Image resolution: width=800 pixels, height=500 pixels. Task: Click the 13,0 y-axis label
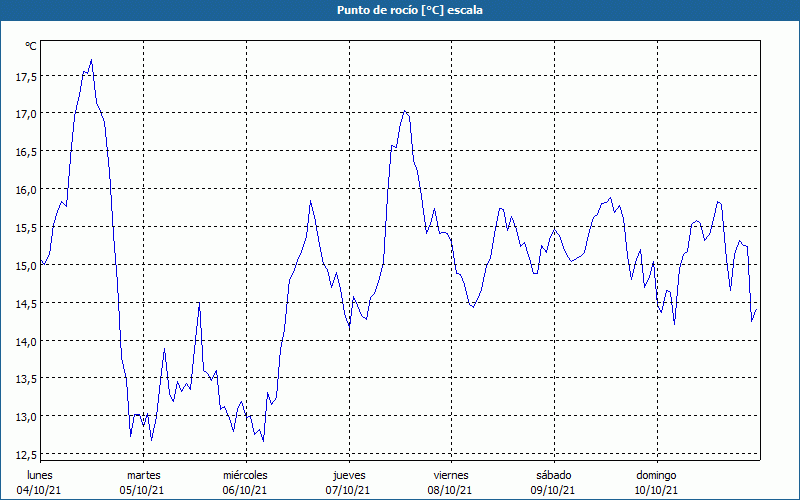(x=26, y=416)
